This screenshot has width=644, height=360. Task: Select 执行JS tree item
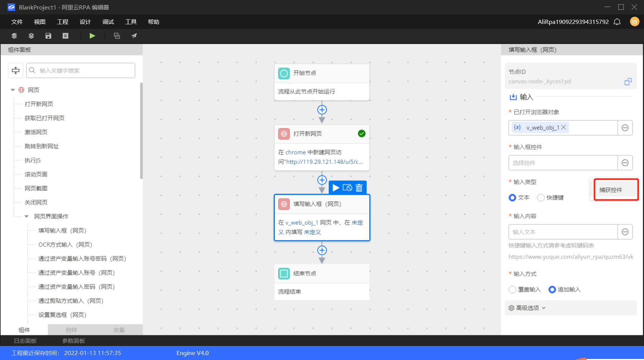[33, 160]
